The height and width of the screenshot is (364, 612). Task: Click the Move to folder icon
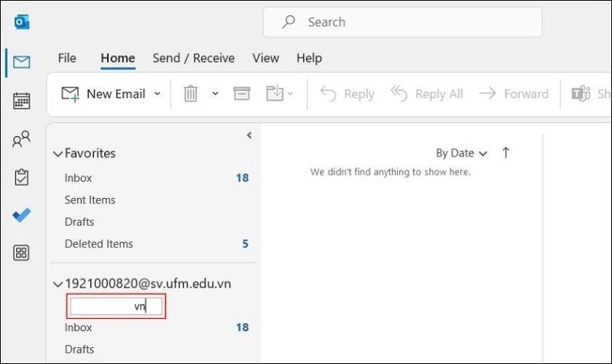tap(275, 93)
